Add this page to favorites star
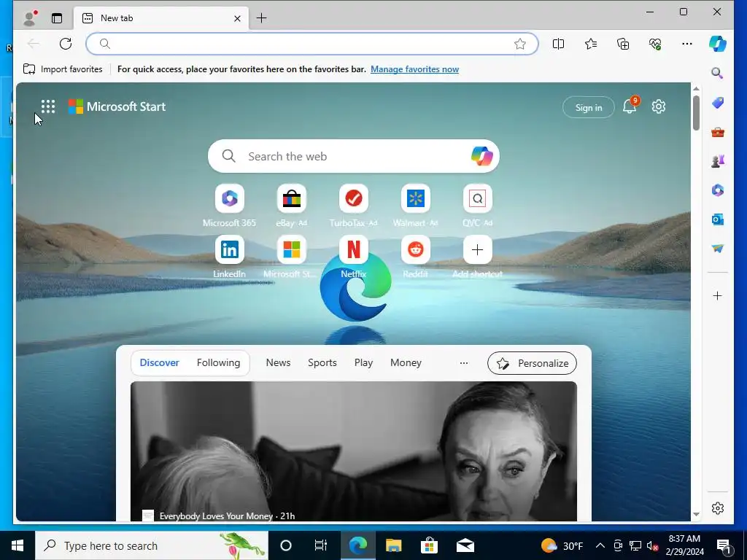 coord(519,44)
